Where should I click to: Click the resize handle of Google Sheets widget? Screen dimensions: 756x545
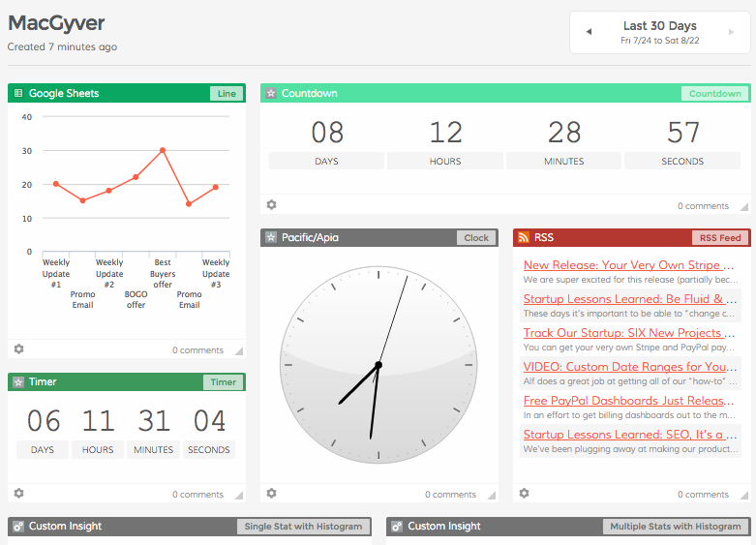point(239,351)
